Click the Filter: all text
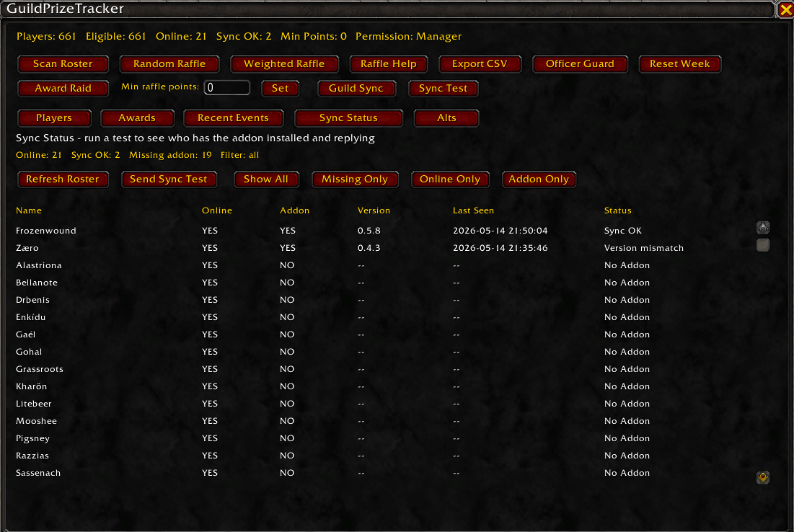Image resolution: width=794 pixels, height=532 pixels. [x=239, y=155]
